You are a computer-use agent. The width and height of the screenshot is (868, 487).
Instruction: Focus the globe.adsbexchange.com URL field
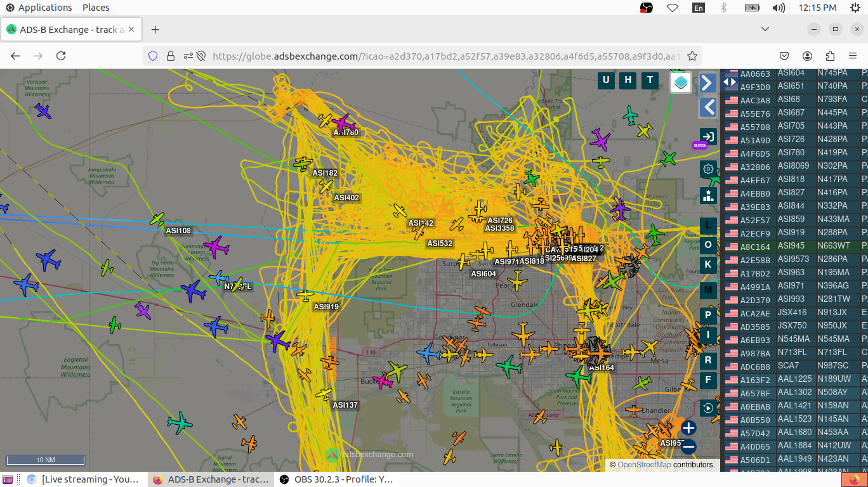(446, 56)
